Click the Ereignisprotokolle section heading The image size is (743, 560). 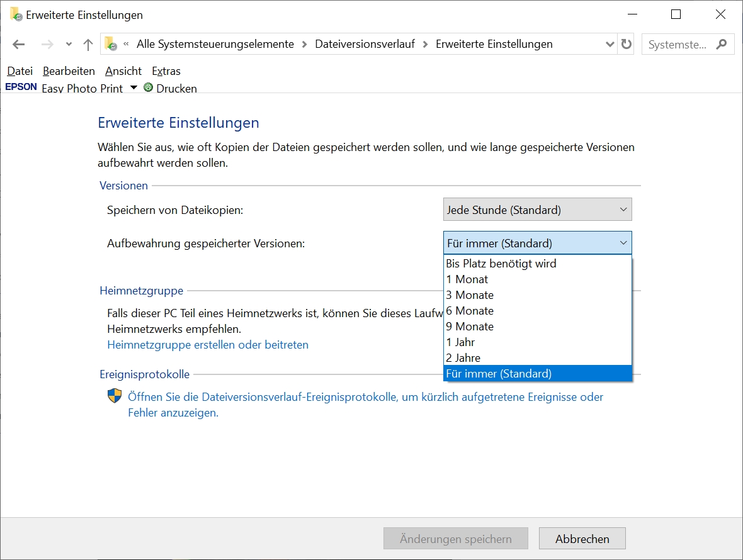click(145, 374)
